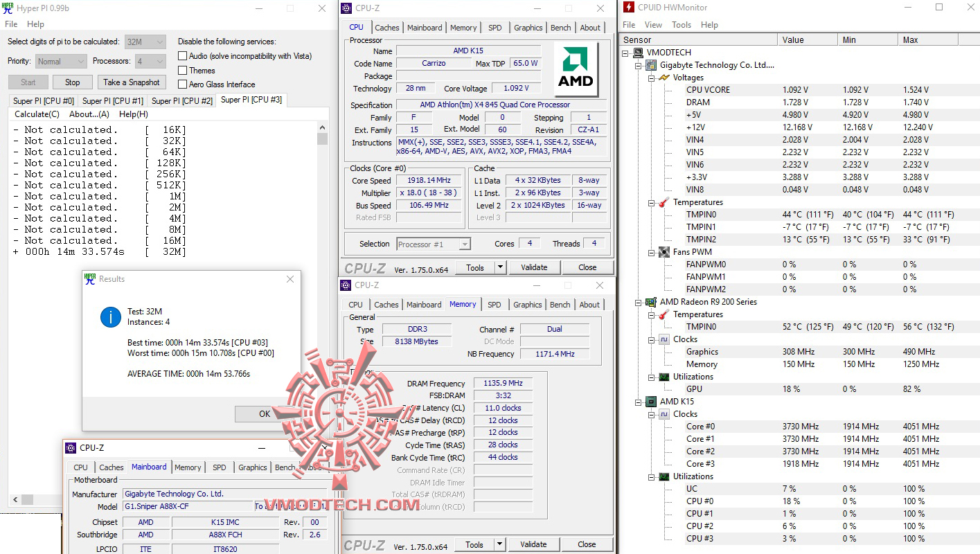The image size is (980, 554).
Task: Click the Utilizations icon under AMD Radeon R9
Action: [x=664, y=377]
